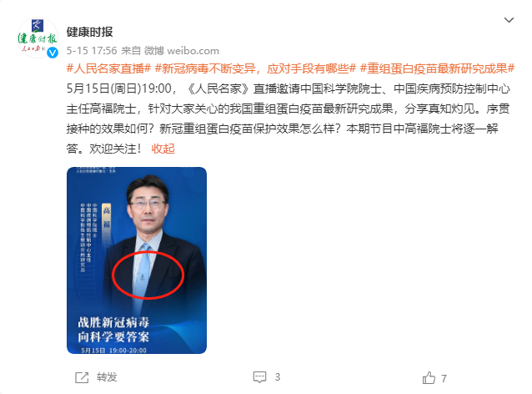Open hashtag #重组蛋白疫苗最新研究成果#
Screen dimensions: 532x394
click(437, 68)
